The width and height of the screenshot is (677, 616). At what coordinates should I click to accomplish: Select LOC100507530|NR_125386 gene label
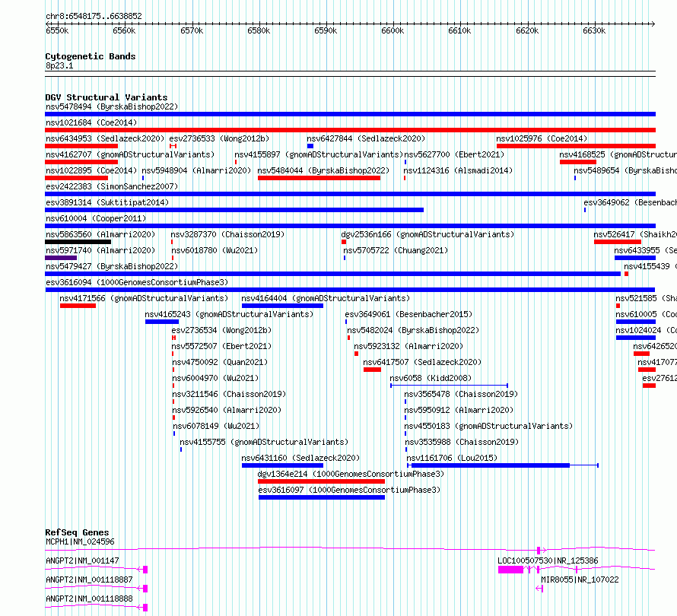548,560
